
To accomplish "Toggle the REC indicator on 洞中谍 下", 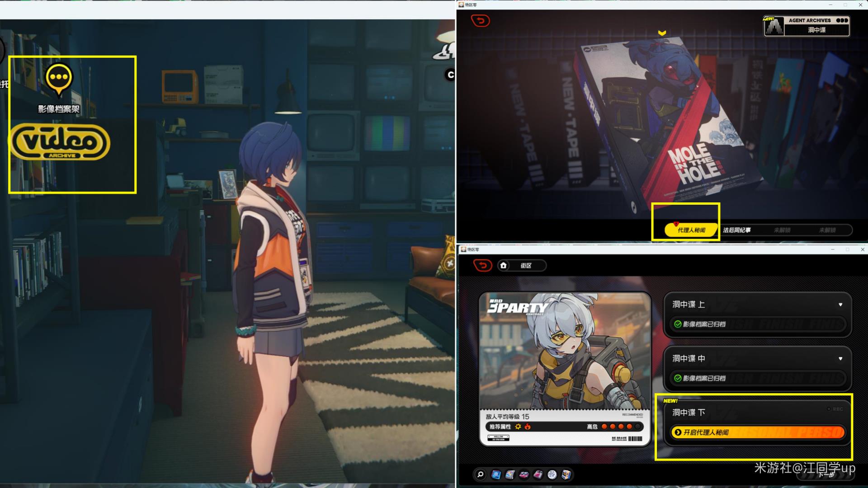I will 835,409.
